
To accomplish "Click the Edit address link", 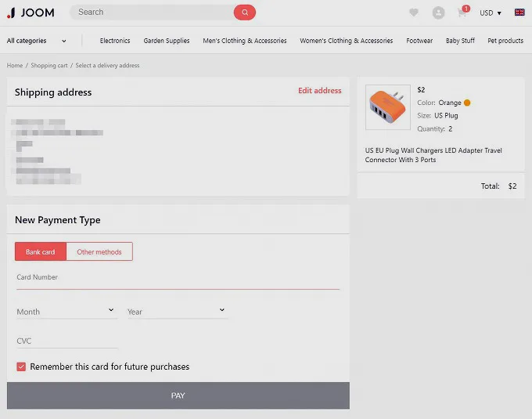I will tap(319, 91).
